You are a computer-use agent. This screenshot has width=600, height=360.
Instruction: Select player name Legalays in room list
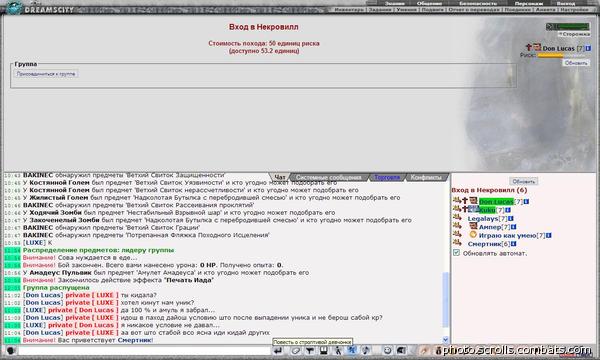pos(483,218)
